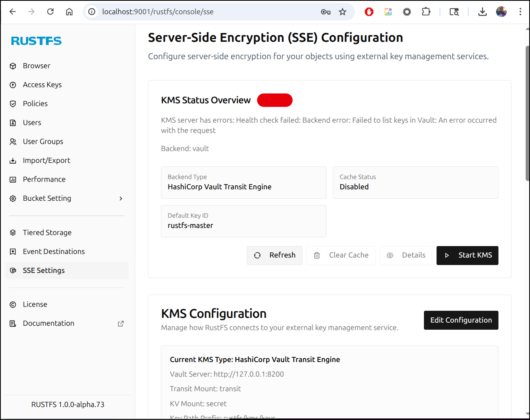Open the License page
This screenshot has width=530, height=420.
point(35,304)
